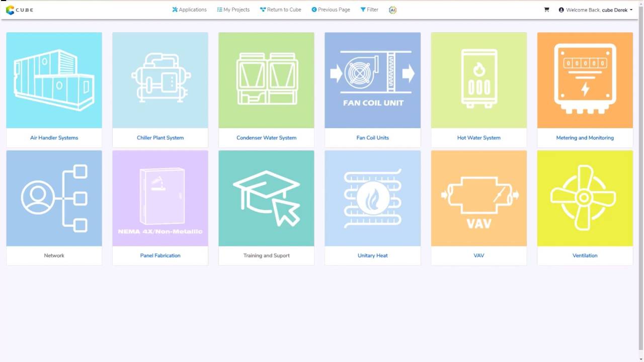This screenshot has width=644, height=362.
Task: Open the Training graduation cap icon
Action: 266,198
